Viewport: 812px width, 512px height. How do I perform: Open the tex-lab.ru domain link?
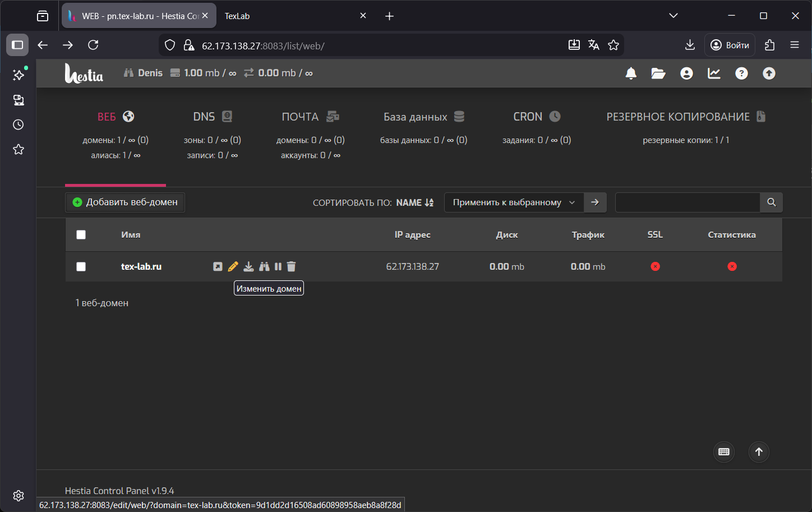tap(141, 267)
